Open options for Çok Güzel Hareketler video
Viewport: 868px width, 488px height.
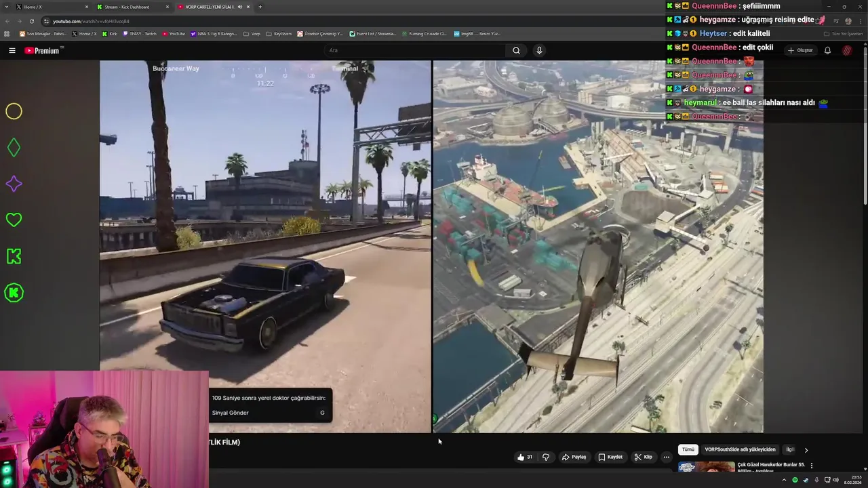811,466
